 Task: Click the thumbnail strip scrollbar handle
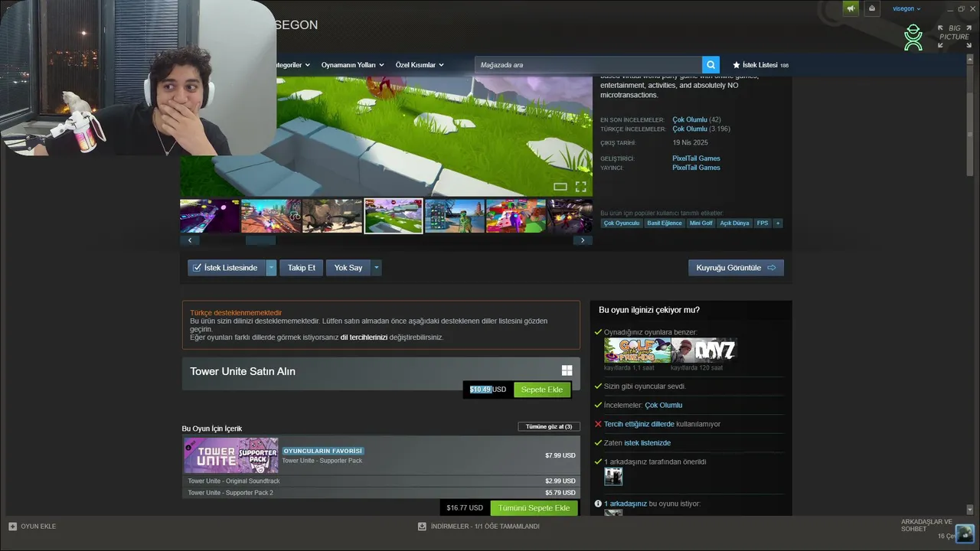[260, 240]
